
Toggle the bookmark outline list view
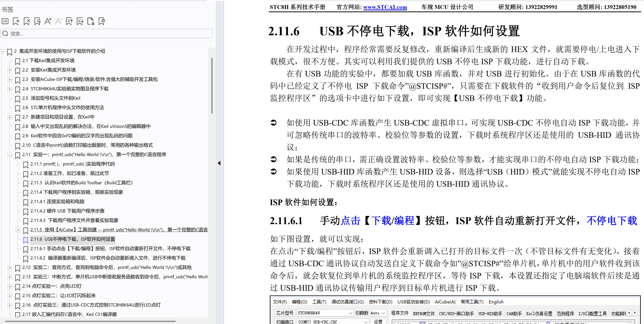click(x=5, y=21)
